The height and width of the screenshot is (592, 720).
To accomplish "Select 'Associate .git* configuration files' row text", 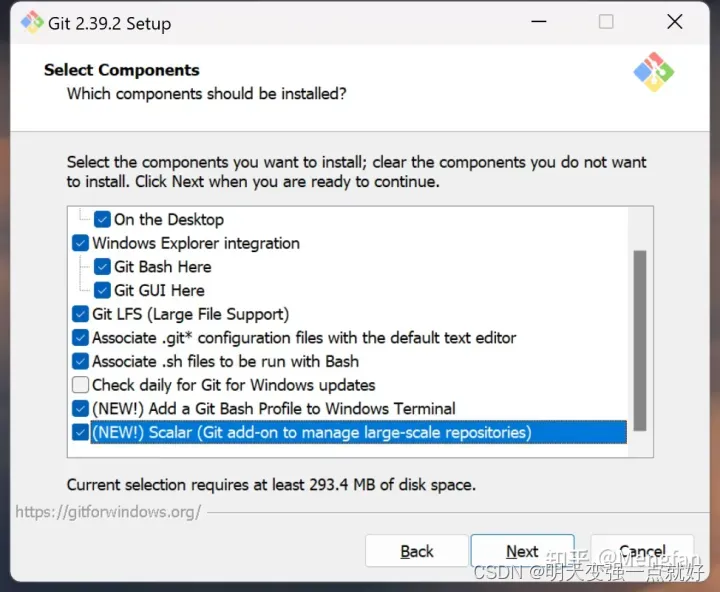I will pyautogui.click(x=304, y=338).
